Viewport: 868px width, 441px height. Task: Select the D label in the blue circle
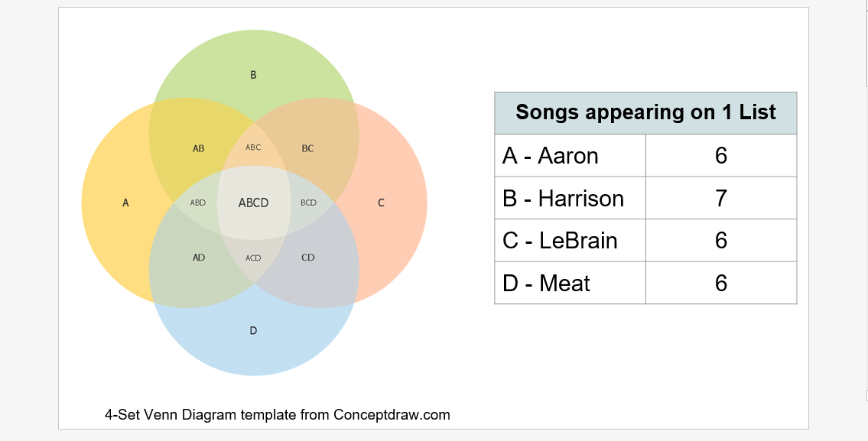pyautogui.click(x=253, y=331)
